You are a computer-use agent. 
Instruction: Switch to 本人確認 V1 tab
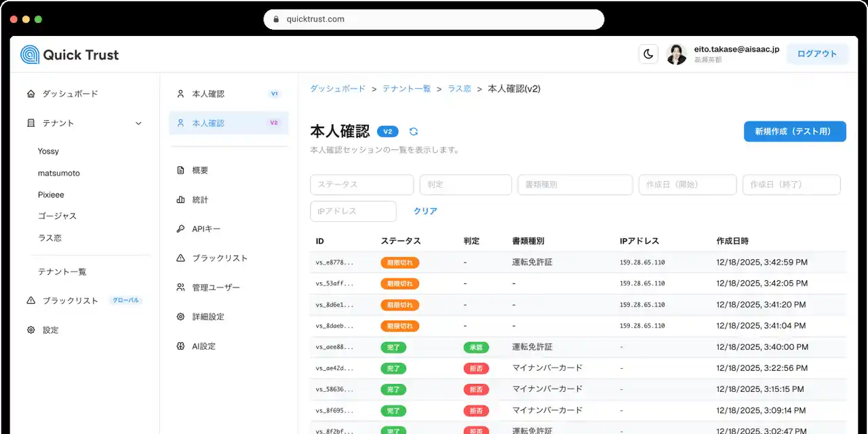point(229,94)
